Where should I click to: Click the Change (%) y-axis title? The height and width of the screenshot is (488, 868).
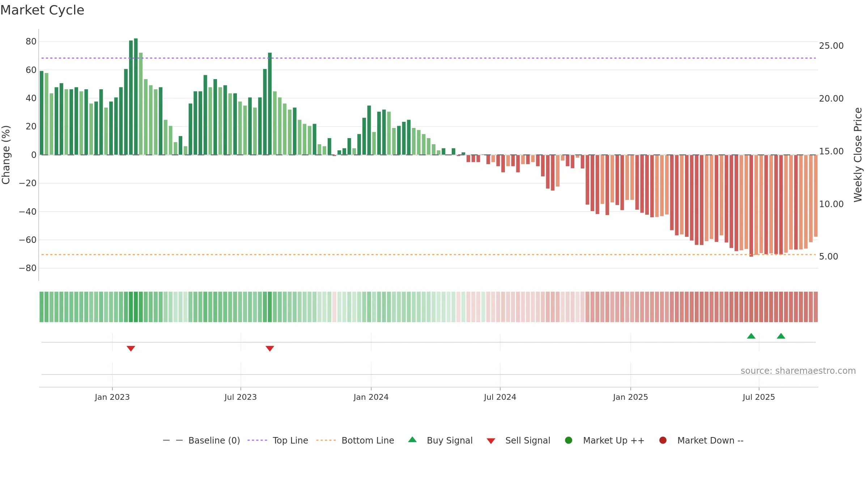6,155
